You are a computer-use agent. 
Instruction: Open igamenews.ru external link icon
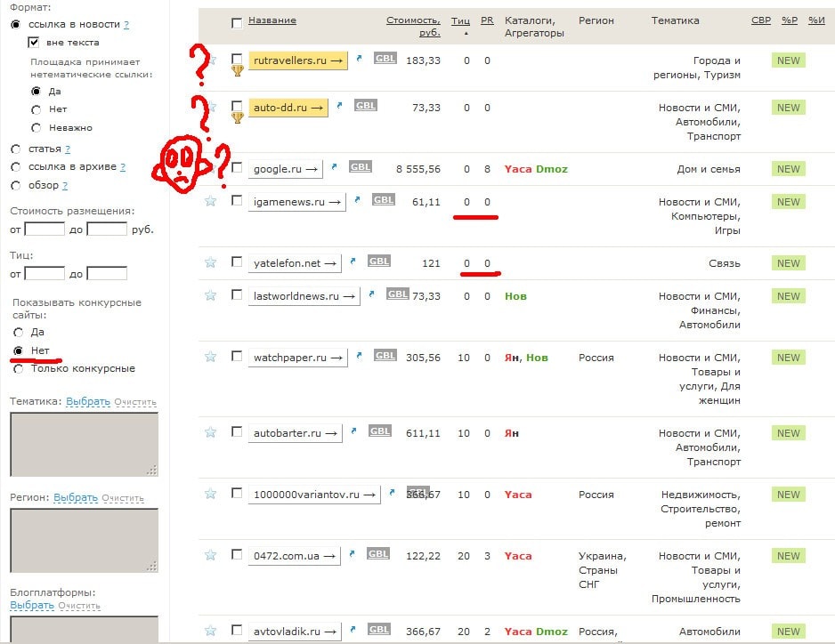click(357, 199)
